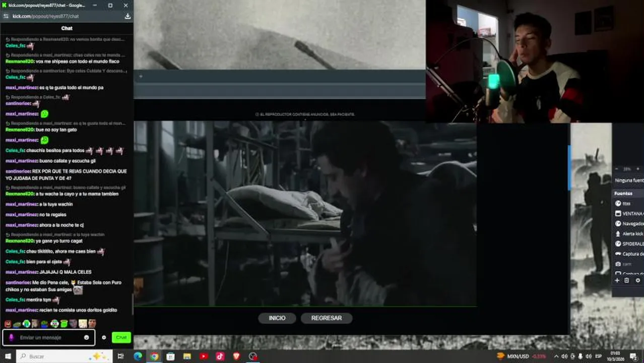Viewport: 644px width, 363px height.
Task: Switch to OBS Studio on the taskbar
Action: tap(253, 356)
